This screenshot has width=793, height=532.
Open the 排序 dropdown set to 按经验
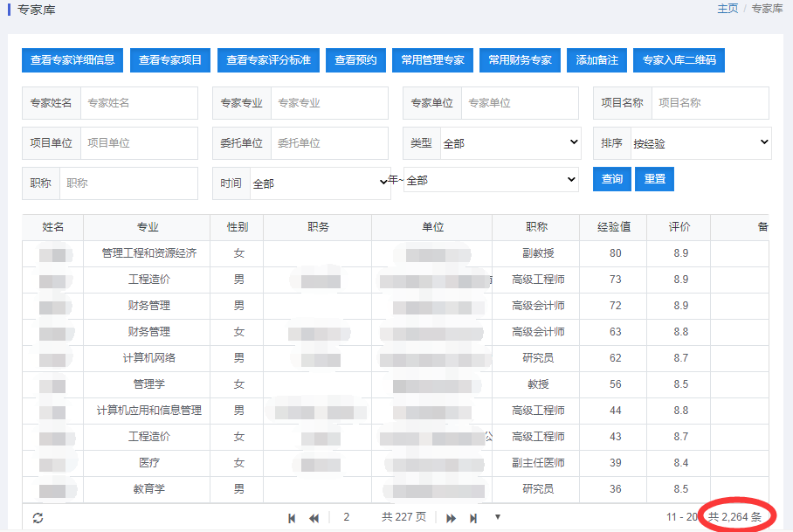pyautogui.click(x=700, y=143)
